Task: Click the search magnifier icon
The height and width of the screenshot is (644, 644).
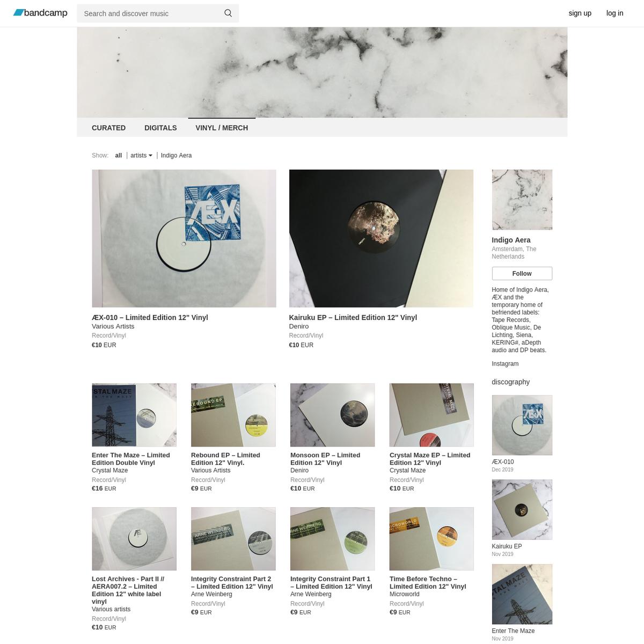Action: tap(228, 13)
